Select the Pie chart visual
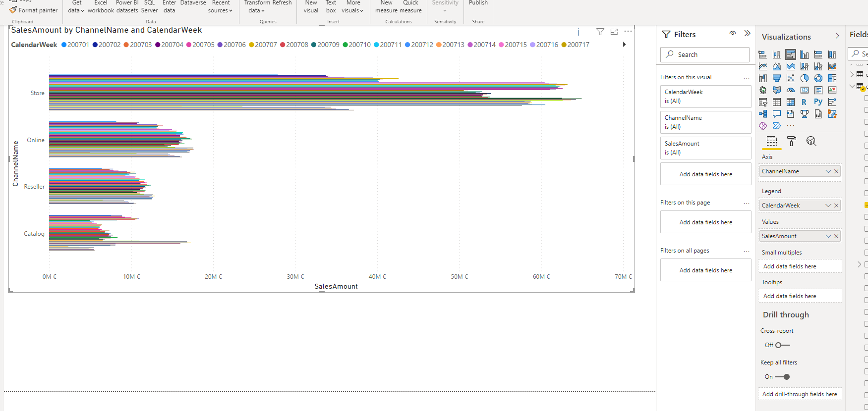Viewport: 868px width, 411px height. point(805,78)
